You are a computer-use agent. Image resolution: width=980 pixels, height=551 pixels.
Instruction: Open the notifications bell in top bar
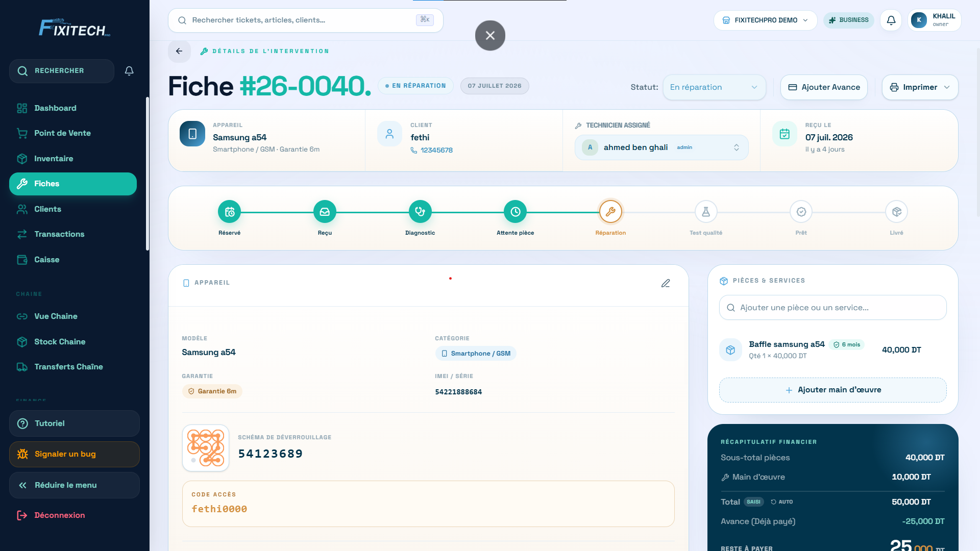click(891, 20)
